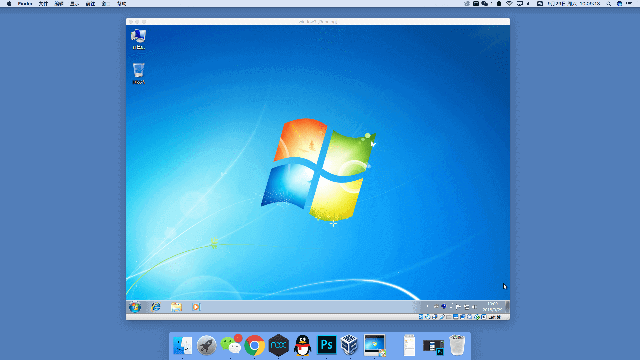This screenshot has height=360, width=640.
Task: Open QQ penguin from the Dock
Action: pyautogui.click(x=302, y=345)
